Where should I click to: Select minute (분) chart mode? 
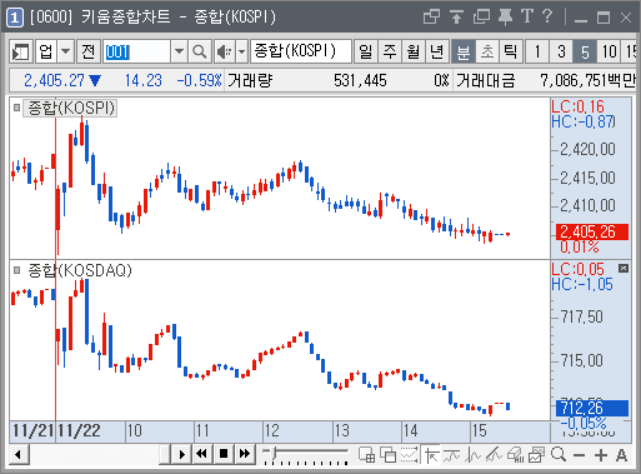[x=463, y=52]
